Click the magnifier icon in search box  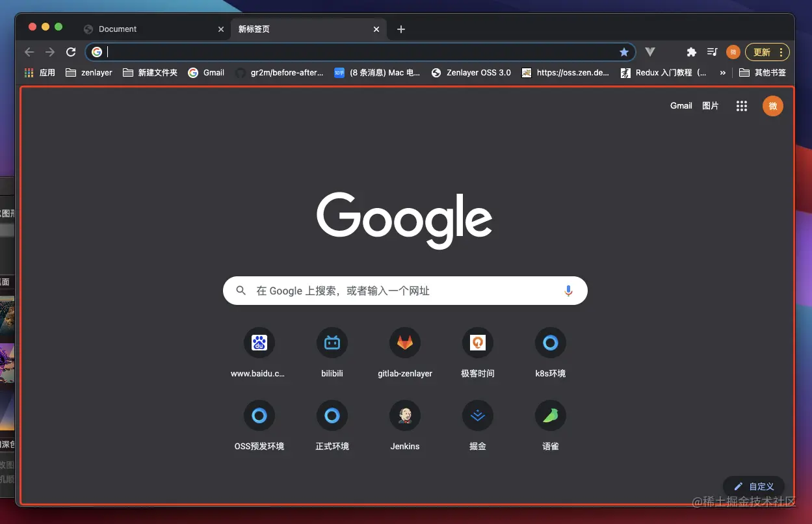point(241,291)
